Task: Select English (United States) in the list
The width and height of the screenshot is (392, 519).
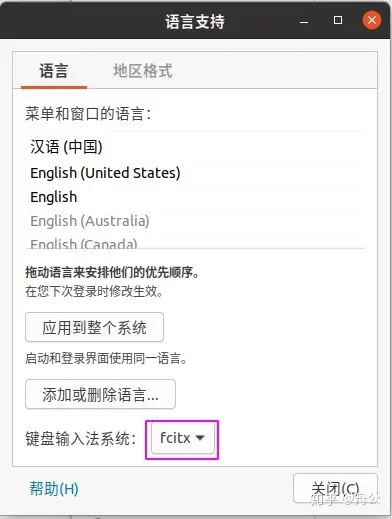Action: (195, 173)
